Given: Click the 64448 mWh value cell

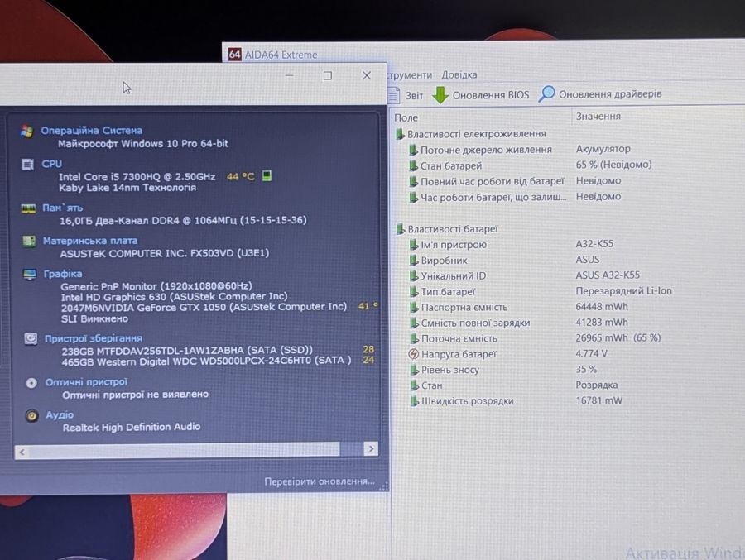Looking at the screenshot, I should (x=602, y=306).
